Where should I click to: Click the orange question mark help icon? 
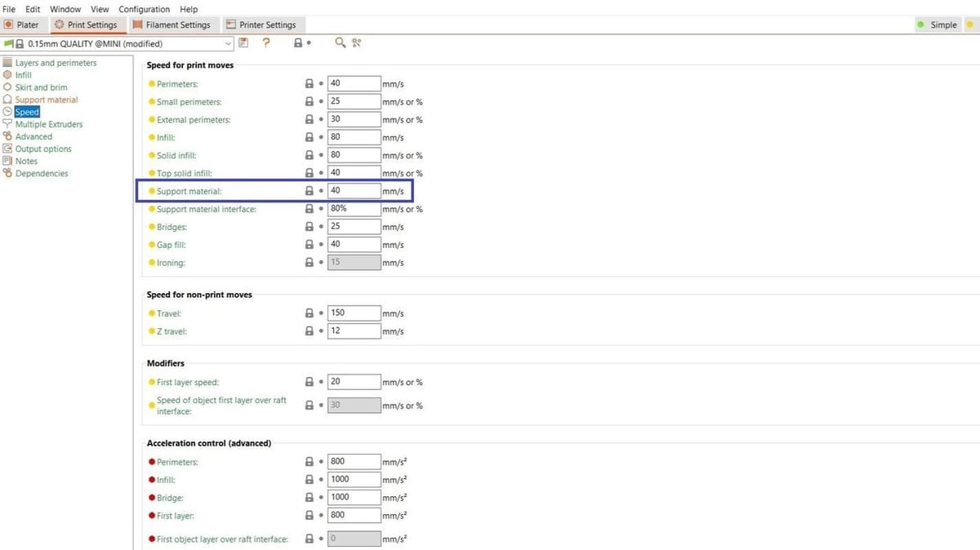tap(266, 43)
